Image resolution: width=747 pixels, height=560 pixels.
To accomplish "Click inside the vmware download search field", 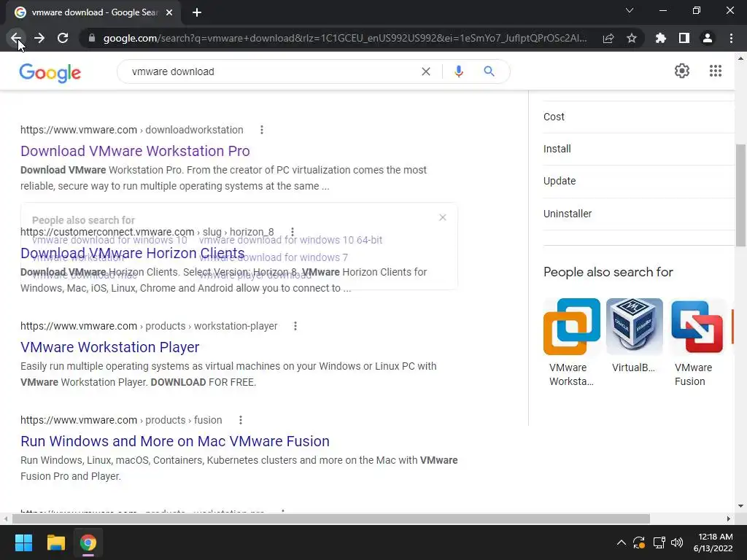I will click(271, 71).
